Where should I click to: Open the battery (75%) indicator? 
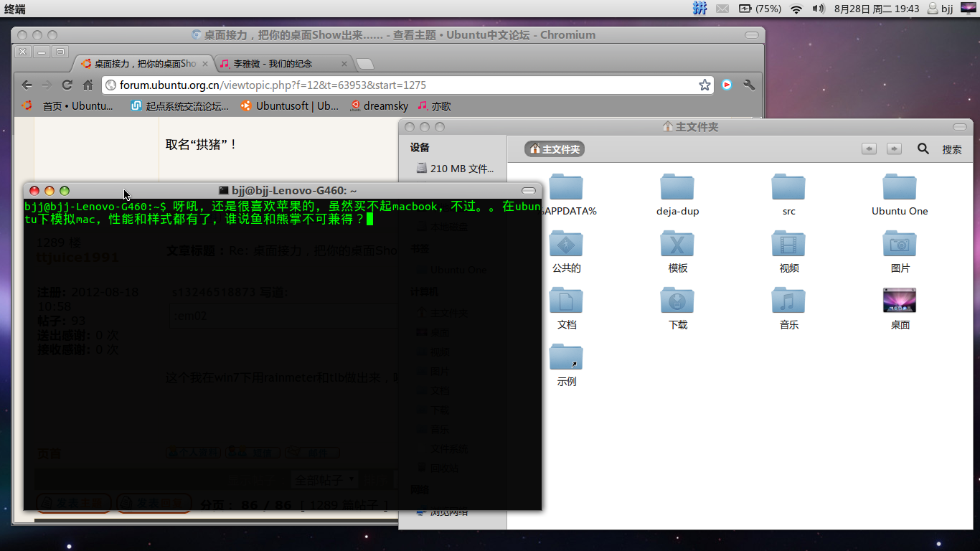[760, 9]
